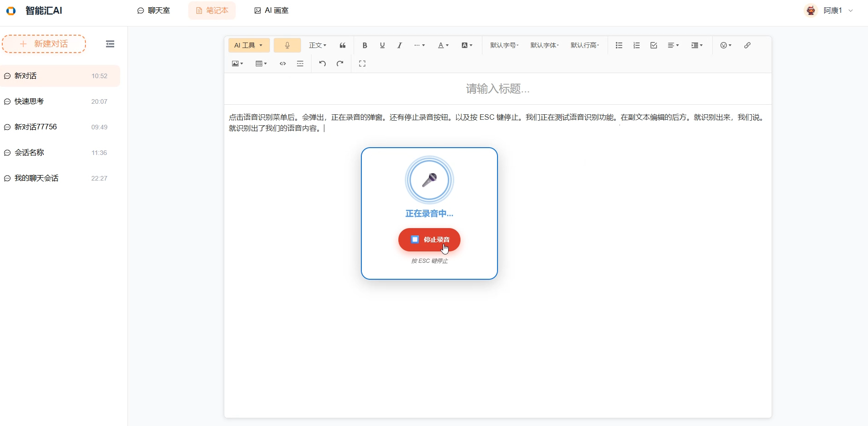
Task: Redo the last edit
Action: pyautogui.click(x=339, y=64)
